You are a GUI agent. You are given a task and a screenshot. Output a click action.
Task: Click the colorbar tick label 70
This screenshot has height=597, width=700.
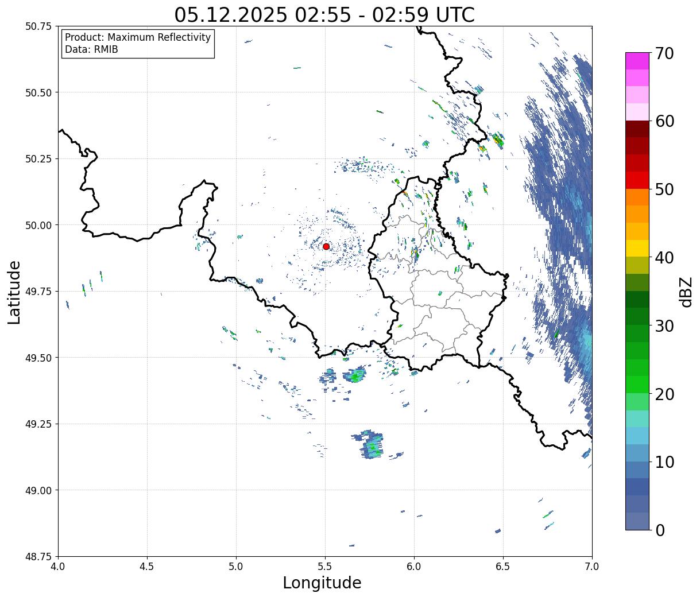click(x=664, y=53)
